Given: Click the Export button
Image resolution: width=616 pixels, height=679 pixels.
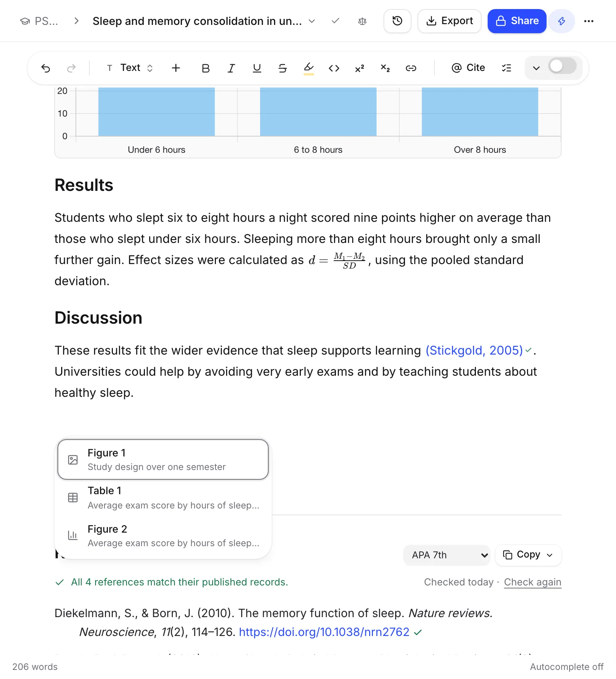Looking at the screenshot, I should point(450,21).
